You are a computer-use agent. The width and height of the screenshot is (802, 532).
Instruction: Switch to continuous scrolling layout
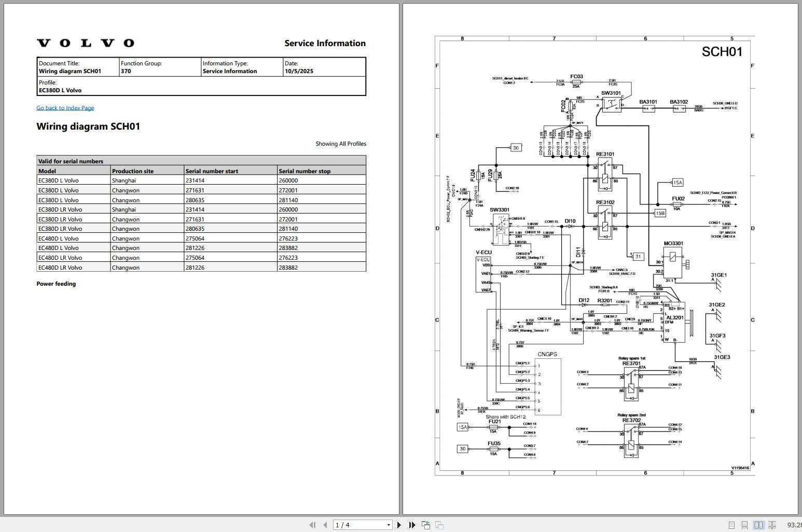coord(745,525)
